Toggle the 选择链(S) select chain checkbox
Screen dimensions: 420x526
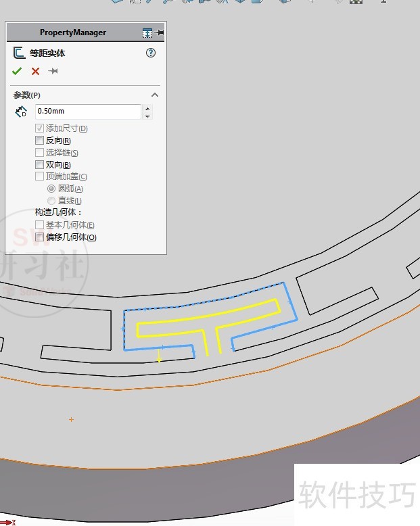click(x=39, y=152)
